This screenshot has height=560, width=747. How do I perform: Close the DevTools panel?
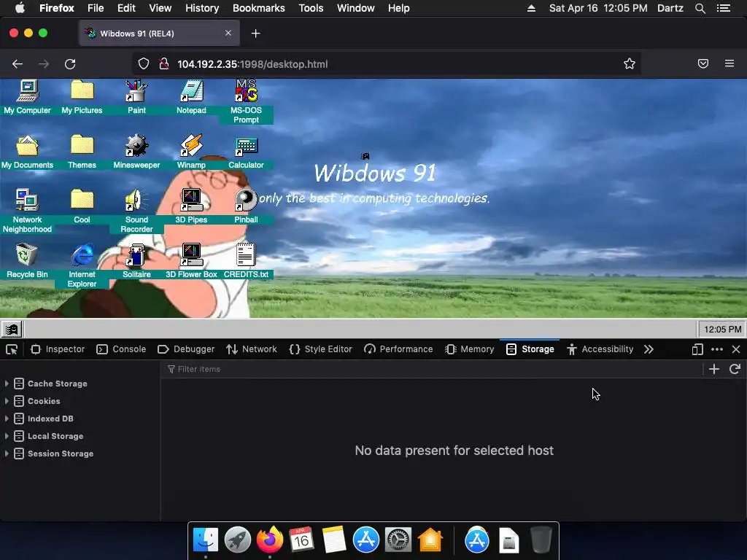[x=736, y=349]
